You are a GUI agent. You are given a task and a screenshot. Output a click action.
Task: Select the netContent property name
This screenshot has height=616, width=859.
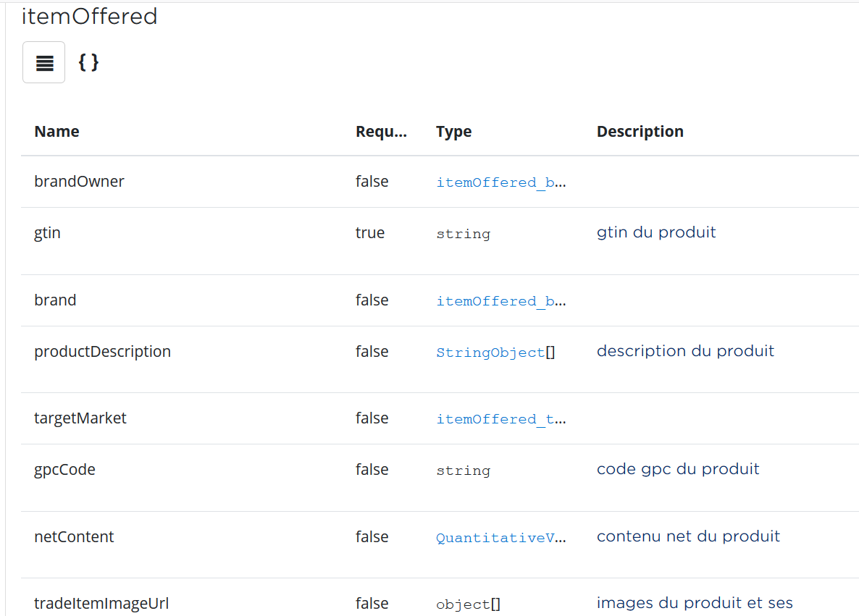[74, 537]
